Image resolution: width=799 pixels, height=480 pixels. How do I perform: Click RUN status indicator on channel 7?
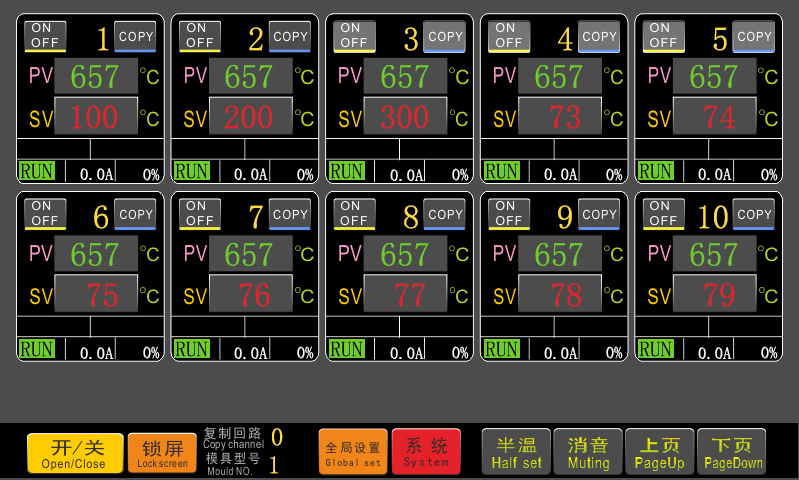click(x=192, y=350)
